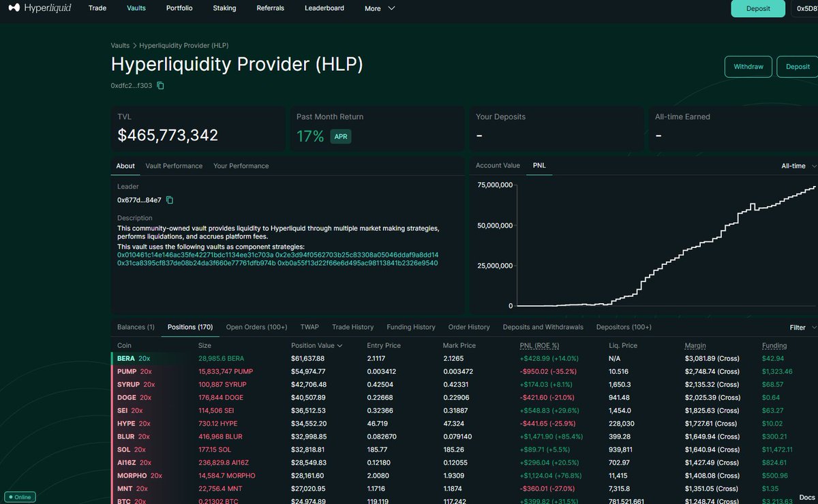This screenshot has width=818, height=504.
Task: Click the Withdraw button
Action: tap(748, 67)
